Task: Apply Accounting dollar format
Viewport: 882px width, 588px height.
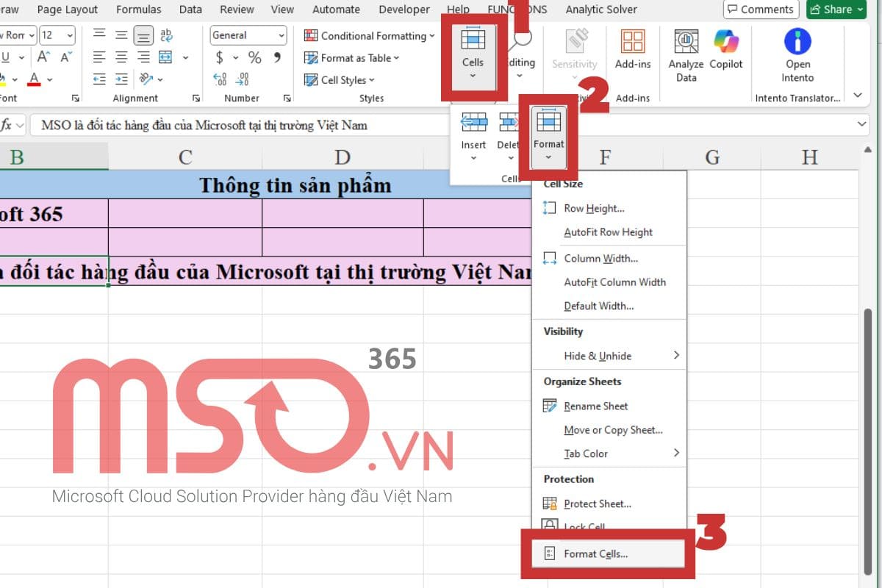Action: 220,57
